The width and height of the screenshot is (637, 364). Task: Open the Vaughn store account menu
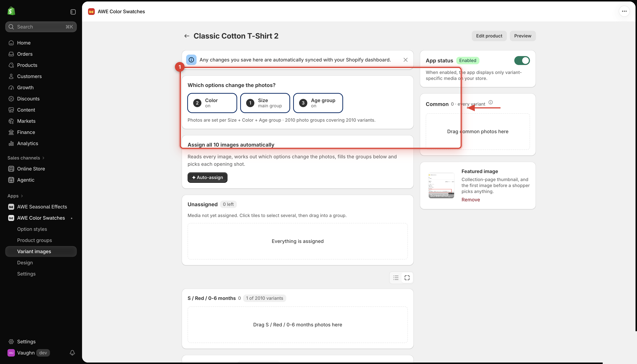(x=29, y=353)
